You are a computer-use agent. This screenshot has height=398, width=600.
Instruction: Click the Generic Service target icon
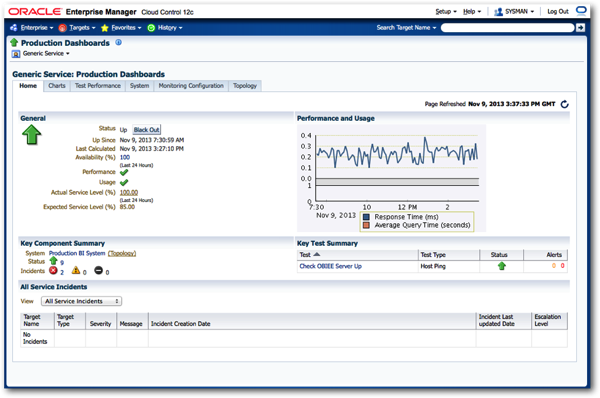click(16, 54)
